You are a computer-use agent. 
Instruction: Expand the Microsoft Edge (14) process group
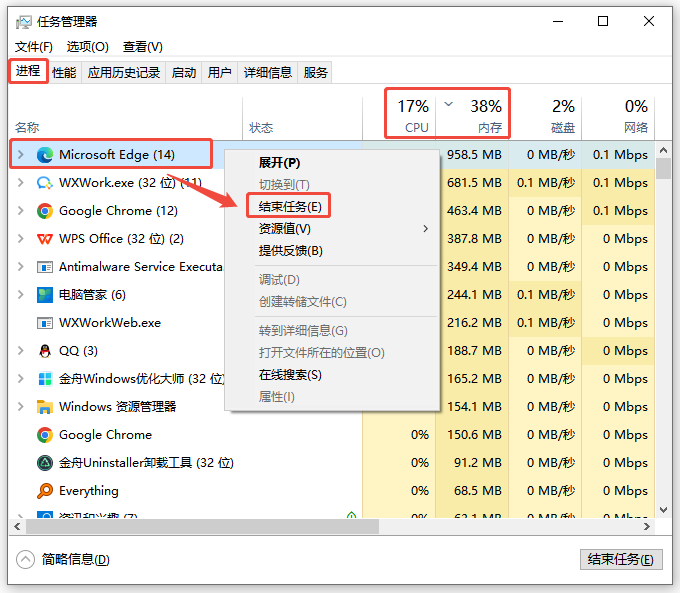(20, 154)
